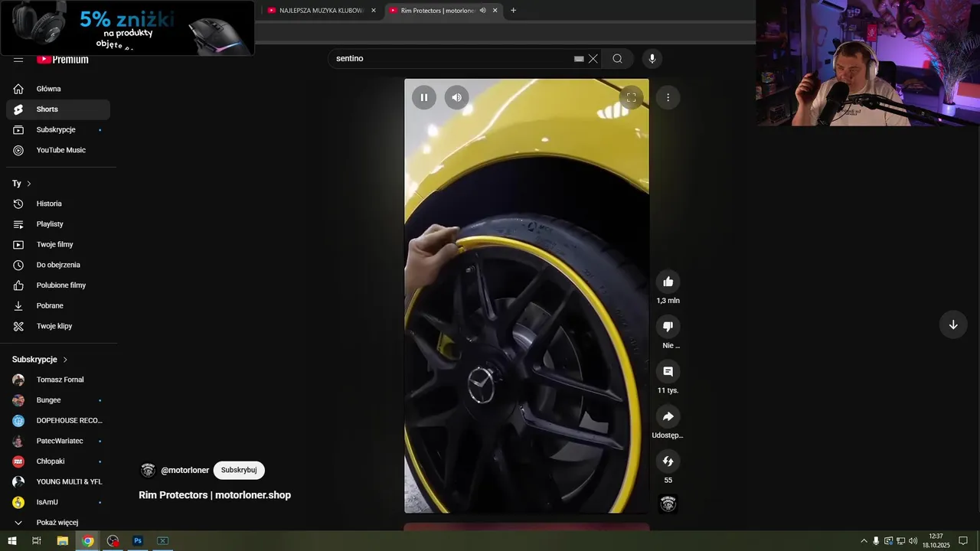Show hidden tray icons chevron

[x=864, y=541]
